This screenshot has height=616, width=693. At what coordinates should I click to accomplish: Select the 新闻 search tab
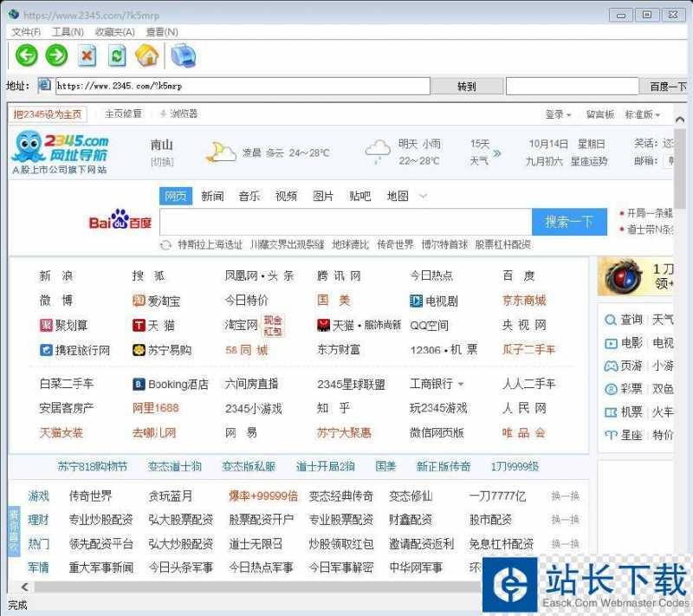212,196
